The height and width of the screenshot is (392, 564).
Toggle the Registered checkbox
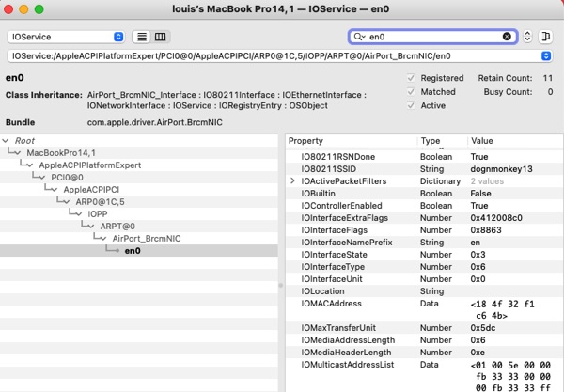[410, 78]
